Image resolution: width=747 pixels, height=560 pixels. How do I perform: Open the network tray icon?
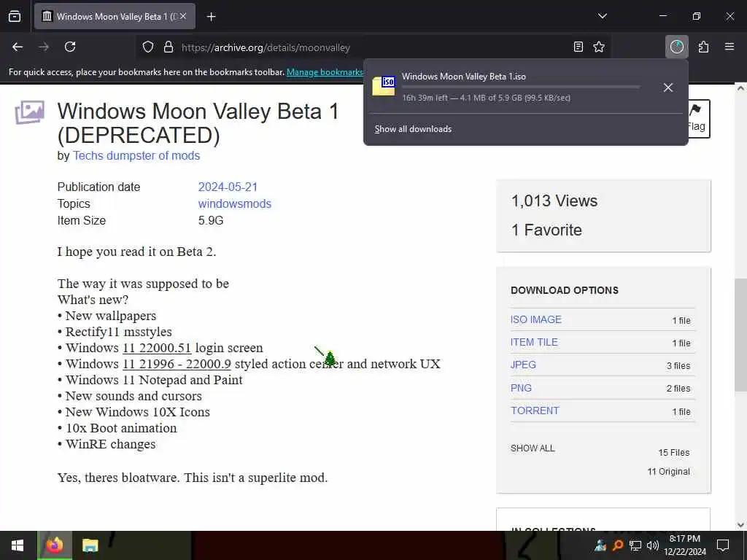(635, 545)
